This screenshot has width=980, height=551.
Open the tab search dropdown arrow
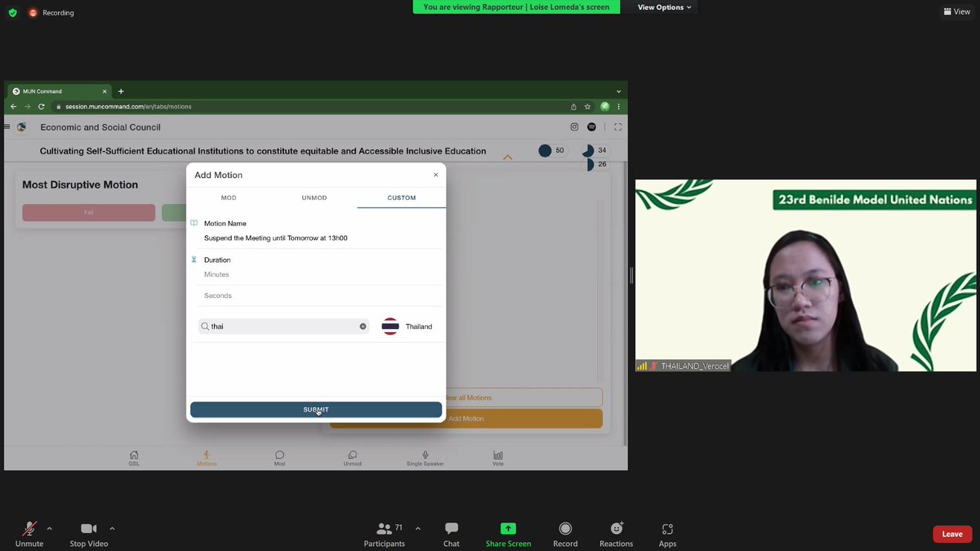(618, 91)
